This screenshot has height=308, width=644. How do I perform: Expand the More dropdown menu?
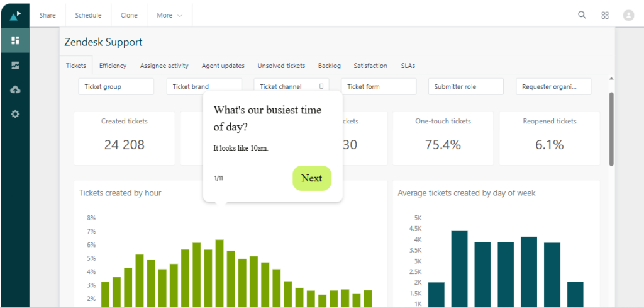tap(170, 15)
